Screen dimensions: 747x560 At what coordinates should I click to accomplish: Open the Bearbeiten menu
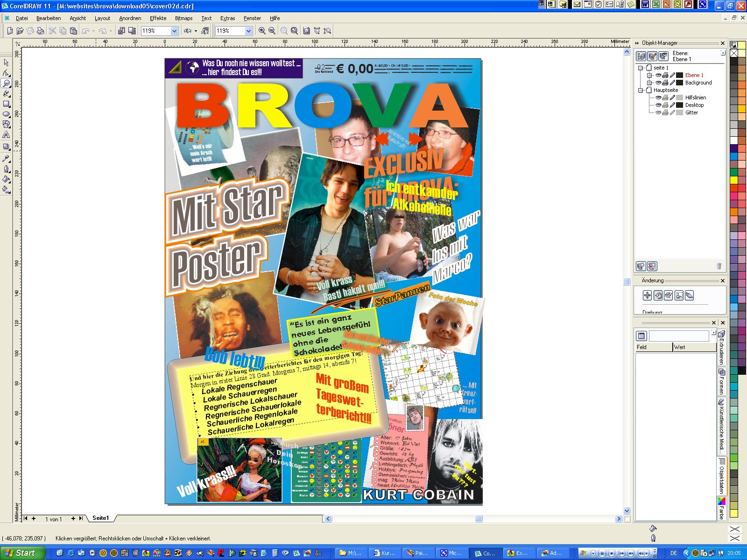pos(49,18)
